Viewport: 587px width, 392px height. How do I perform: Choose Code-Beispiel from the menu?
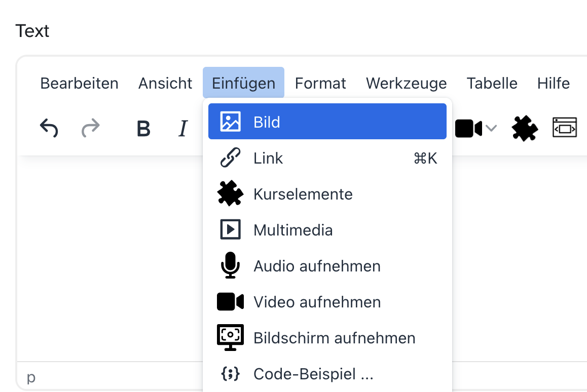(327, 373)
